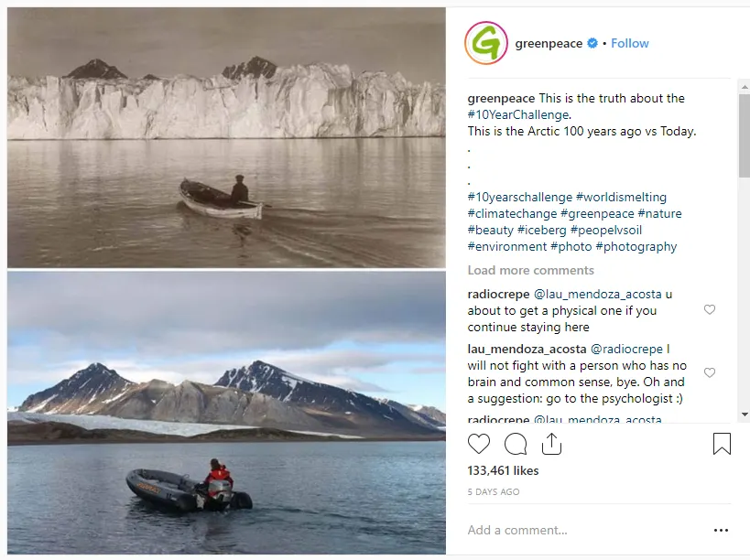Image resolution: width=750 pixels, height=560 pixels.
Task: Open the three-dot more options menu
Action: (722, 530)
